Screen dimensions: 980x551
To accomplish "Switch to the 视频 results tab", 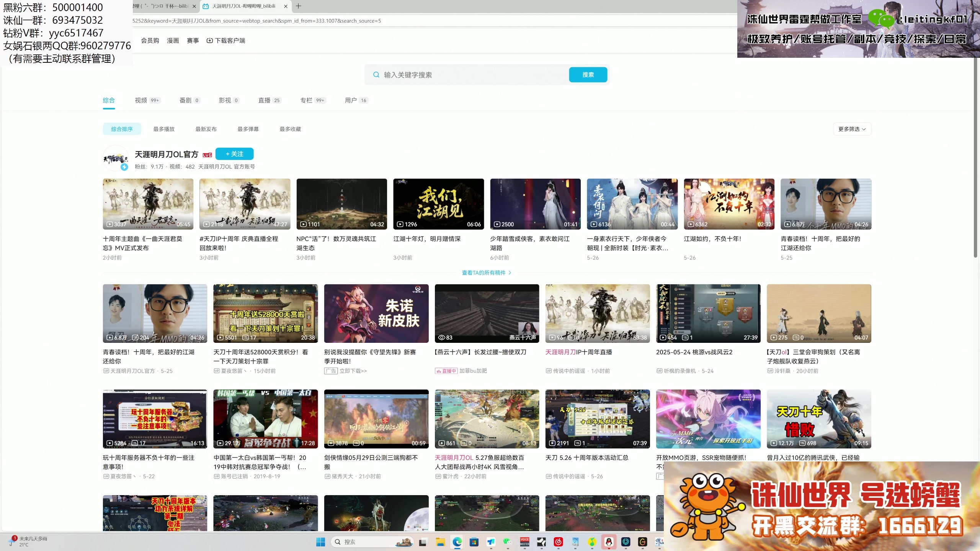I will 147,100.
